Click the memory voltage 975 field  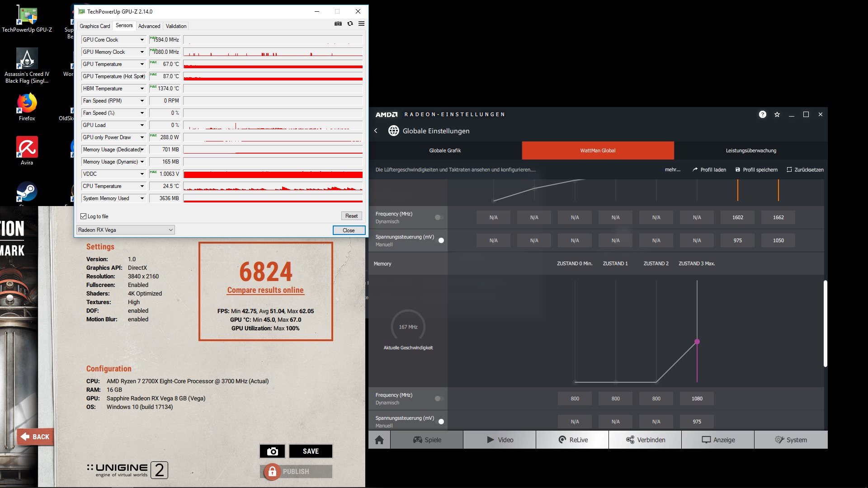click(x=697, y=422)
